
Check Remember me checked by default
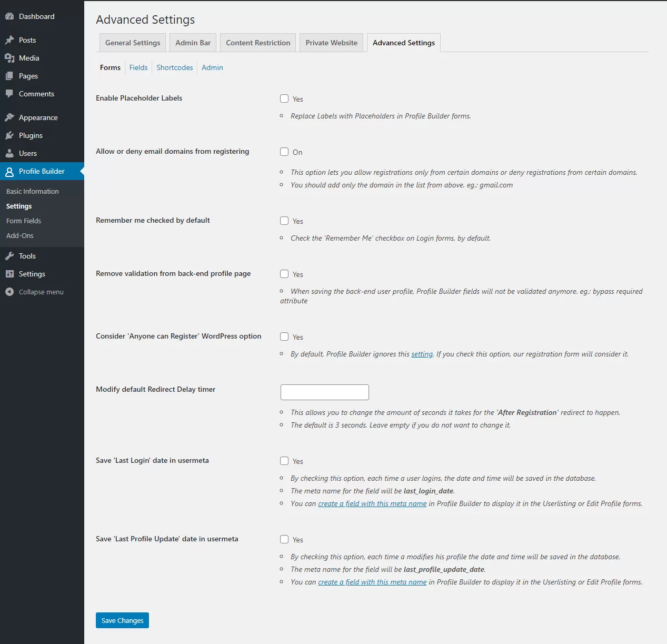(284, 221)
